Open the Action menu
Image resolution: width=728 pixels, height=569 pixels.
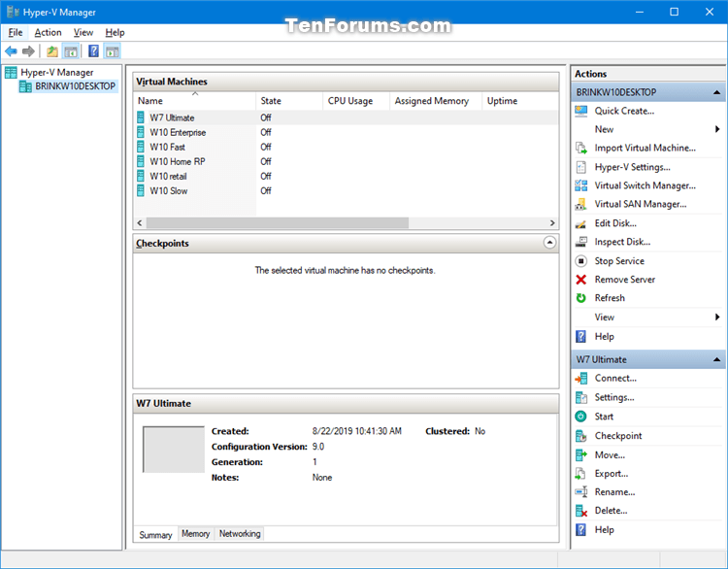coord(48,32)
